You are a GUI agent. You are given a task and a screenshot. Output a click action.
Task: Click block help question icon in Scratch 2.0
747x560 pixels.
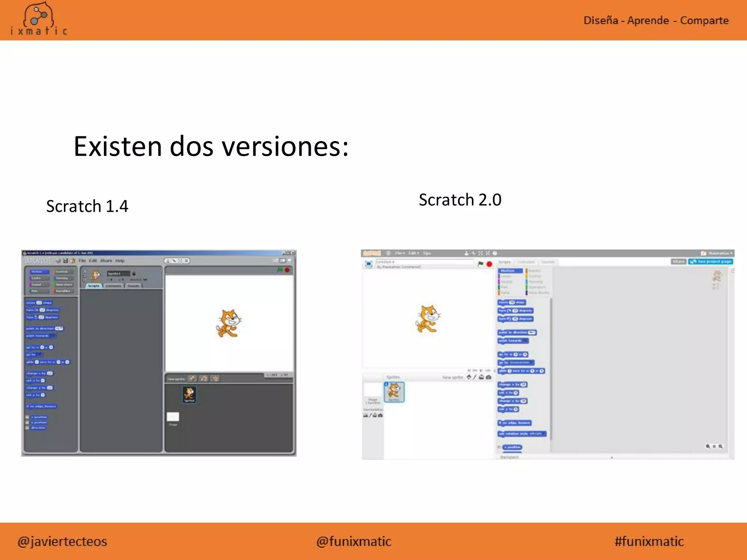(495, 253)
